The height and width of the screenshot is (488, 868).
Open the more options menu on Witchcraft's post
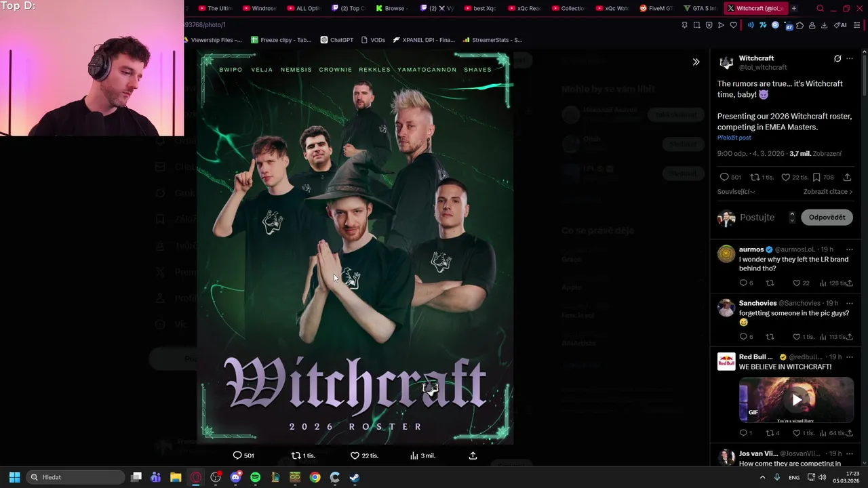[849, 59]
